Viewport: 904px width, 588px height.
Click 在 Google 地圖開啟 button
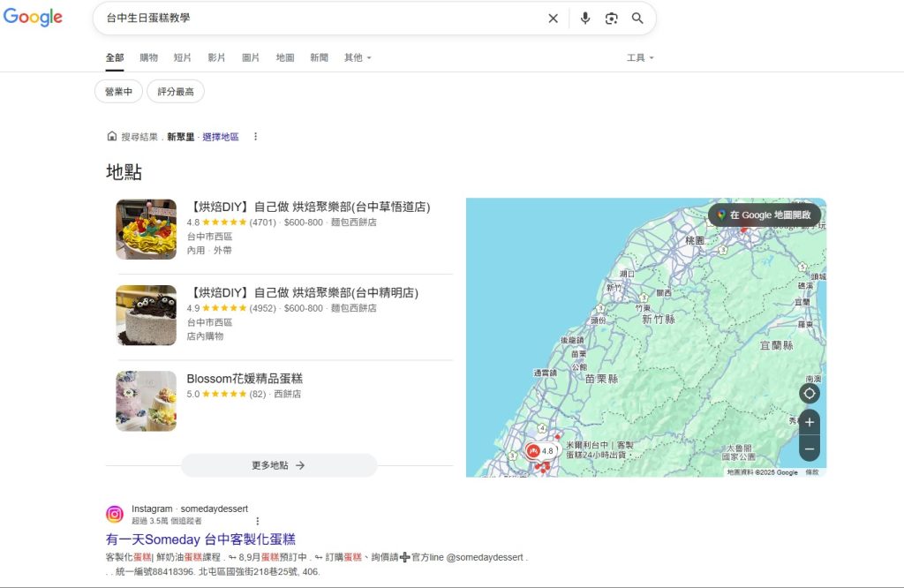765,215
